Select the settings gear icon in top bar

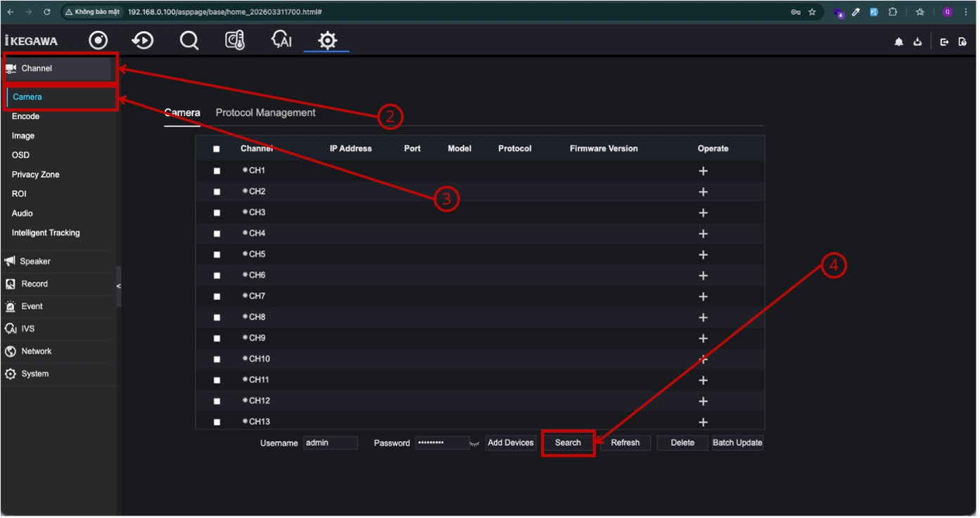tap(327, 40)
